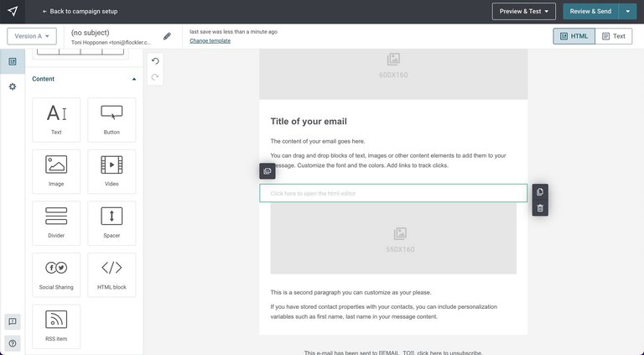The image size is (644, 355).
Task: Click the Review & Send button
Action: 590,12
